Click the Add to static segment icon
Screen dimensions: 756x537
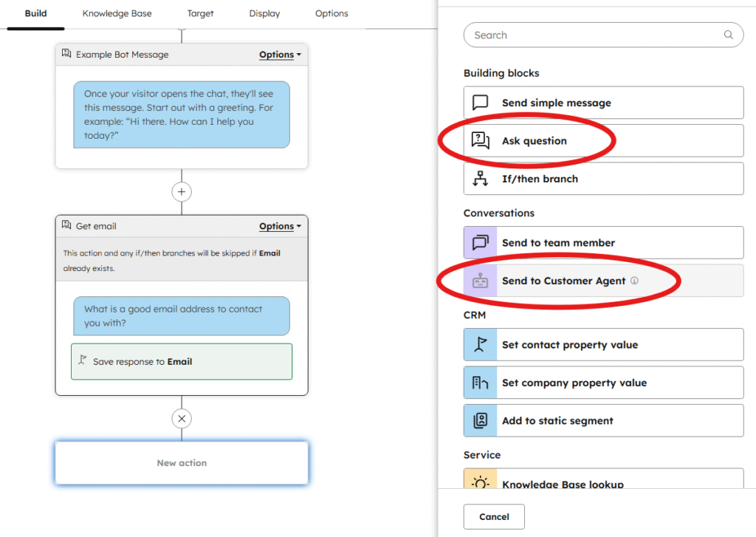point(481,420)
